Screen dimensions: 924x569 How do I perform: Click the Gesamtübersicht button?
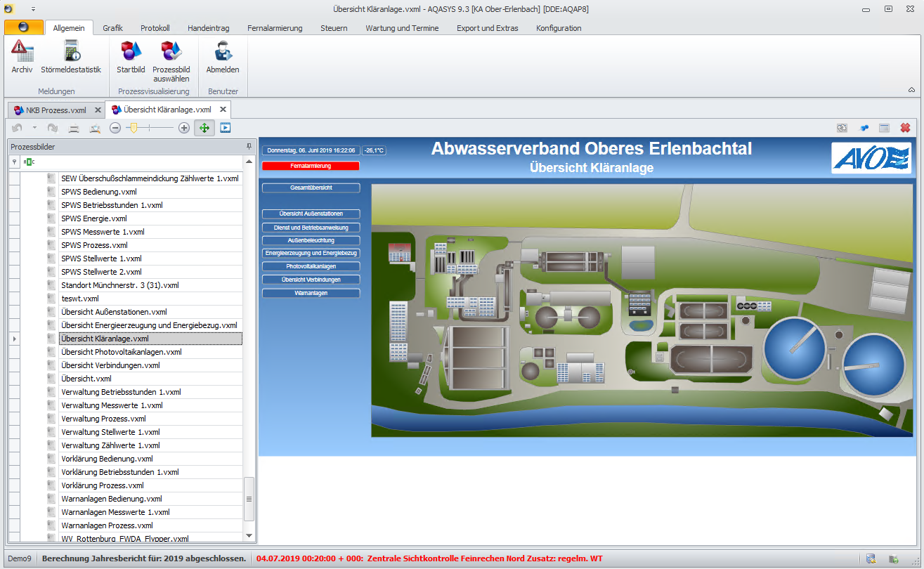(x=311, y=188)
